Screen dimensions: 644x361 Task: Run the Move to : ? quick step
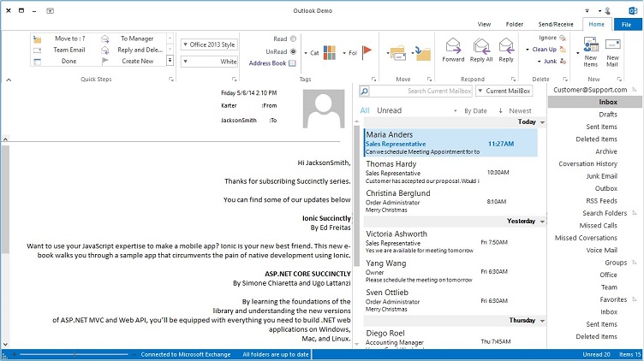pos(60,38)
